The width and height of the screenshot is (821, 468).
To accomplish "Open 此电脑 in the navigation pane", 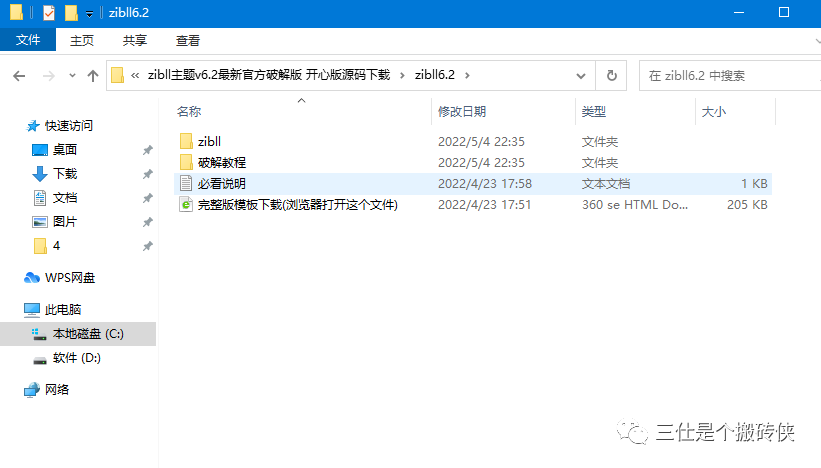I will tap(63, 310).
